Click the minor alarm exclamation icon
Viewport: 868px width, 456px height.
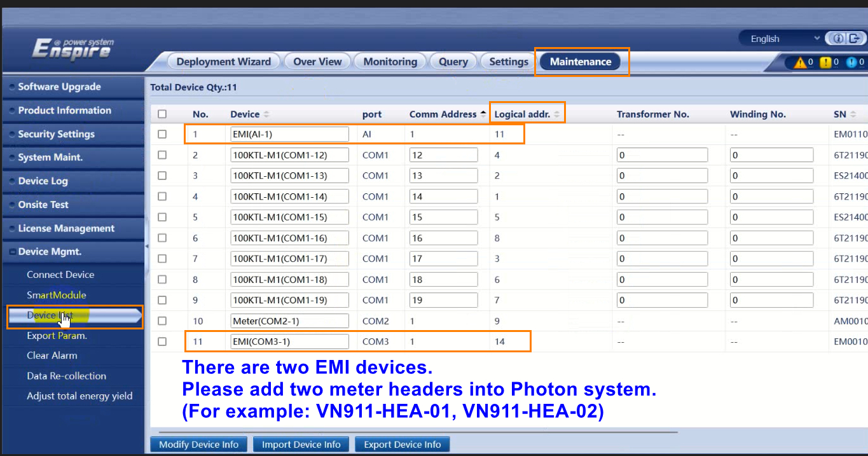tap(825, 62)
